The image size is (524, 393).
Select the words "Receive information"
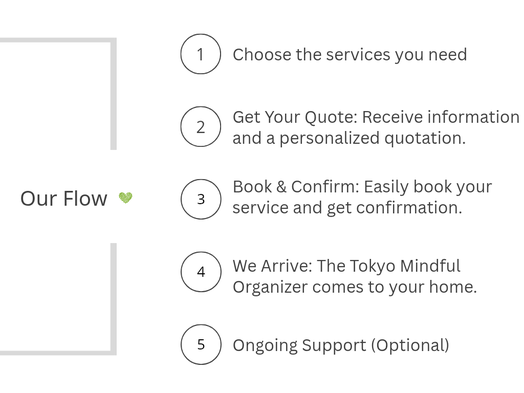click(441, 117)
